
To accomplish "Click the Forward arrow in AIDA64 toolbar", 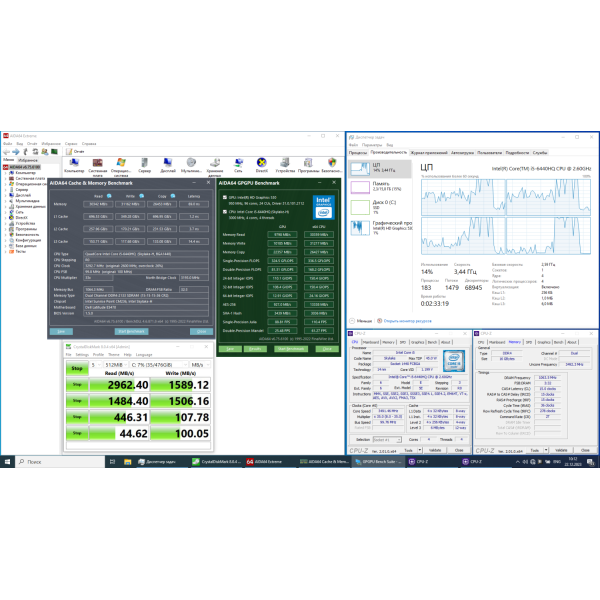I will click(16, 152).
